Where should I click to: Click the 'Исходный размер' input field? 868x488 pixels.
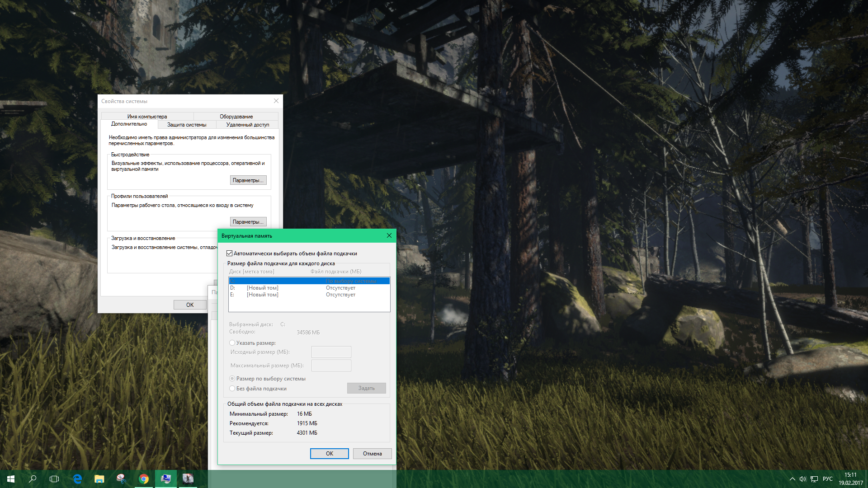[331, 352]
